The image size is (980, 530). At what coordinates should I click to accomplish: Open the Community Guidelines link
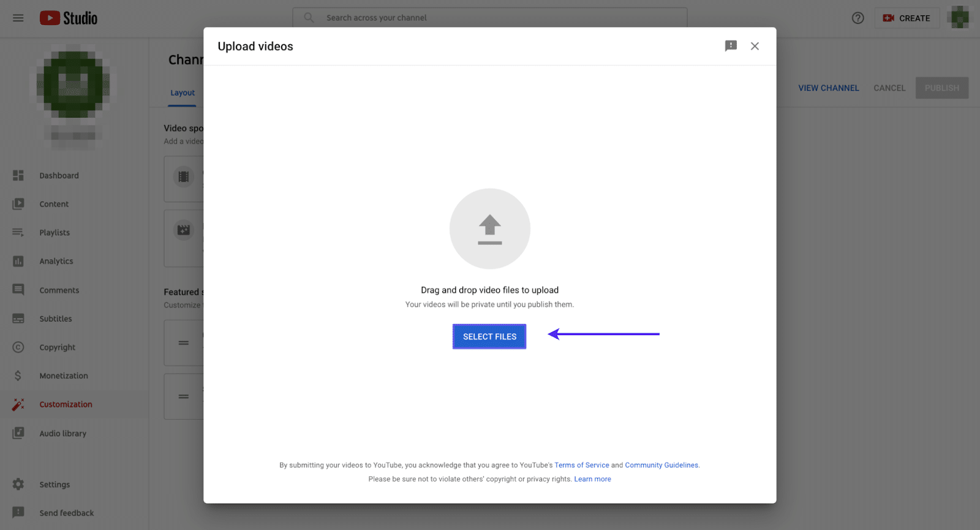[661, 465]
